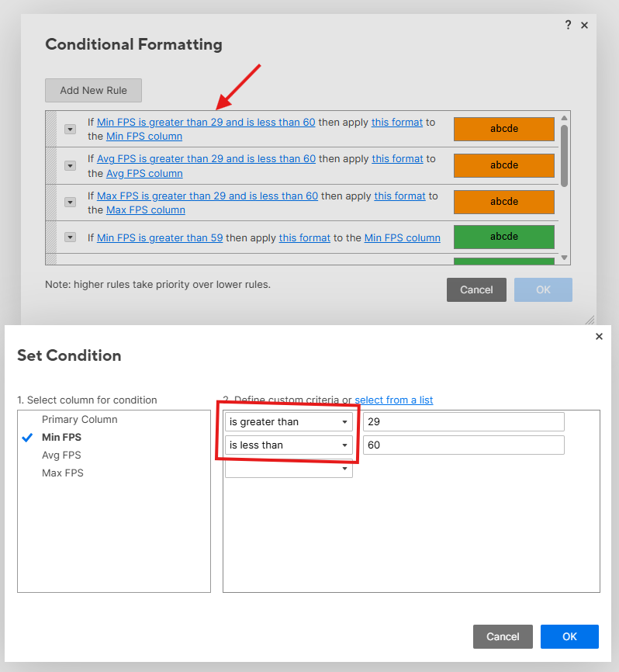The width and height of the screenshot is (619, 672).
Task: Edit condition Max FPS is greater than 29 and less than 60
Action: (x=207, y=196)
